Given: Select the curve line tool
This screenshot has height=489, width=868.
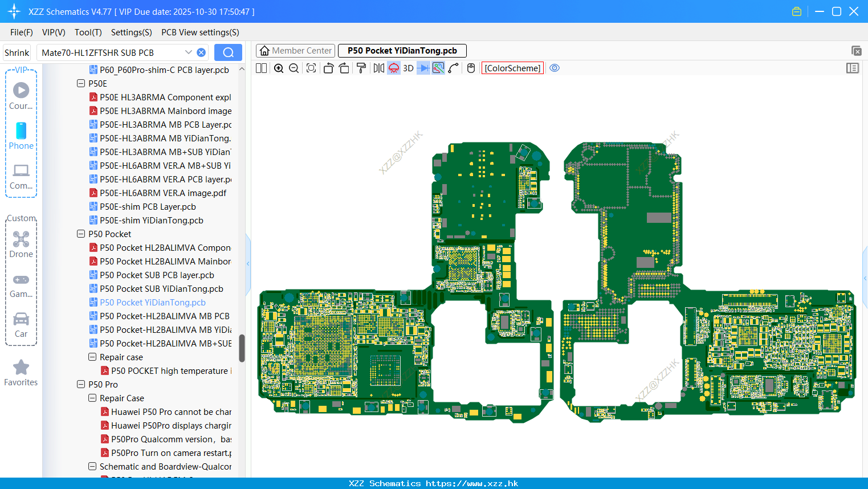Looking at the screenshot, I should [454, 68].
